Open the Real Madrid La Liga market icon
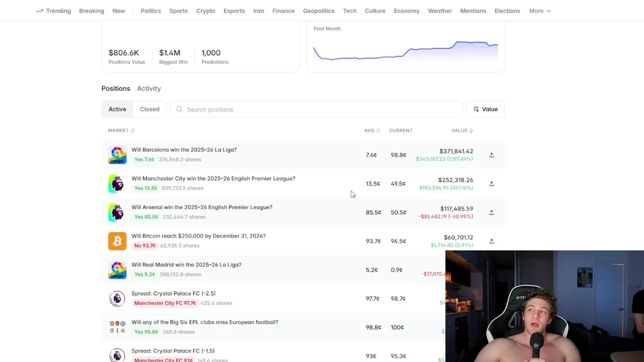 [x=117, y=269]
